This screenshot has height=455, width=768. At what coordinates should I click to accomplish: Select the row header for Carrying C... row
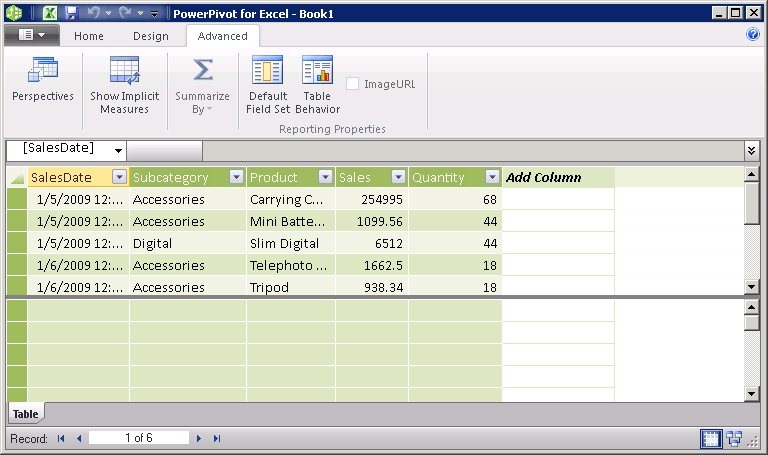click(17, 199)
